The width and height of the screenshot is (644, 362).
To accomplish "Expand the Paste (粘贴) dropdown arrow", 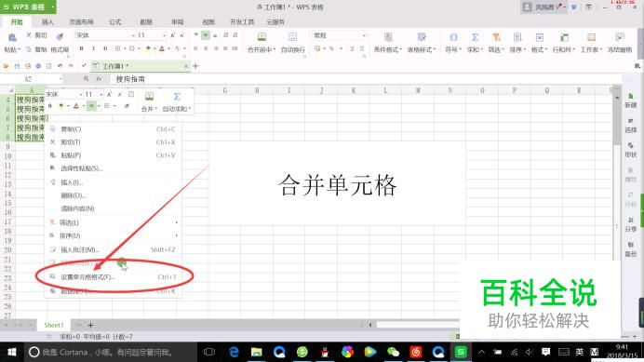I will click(x=20, y=49).
